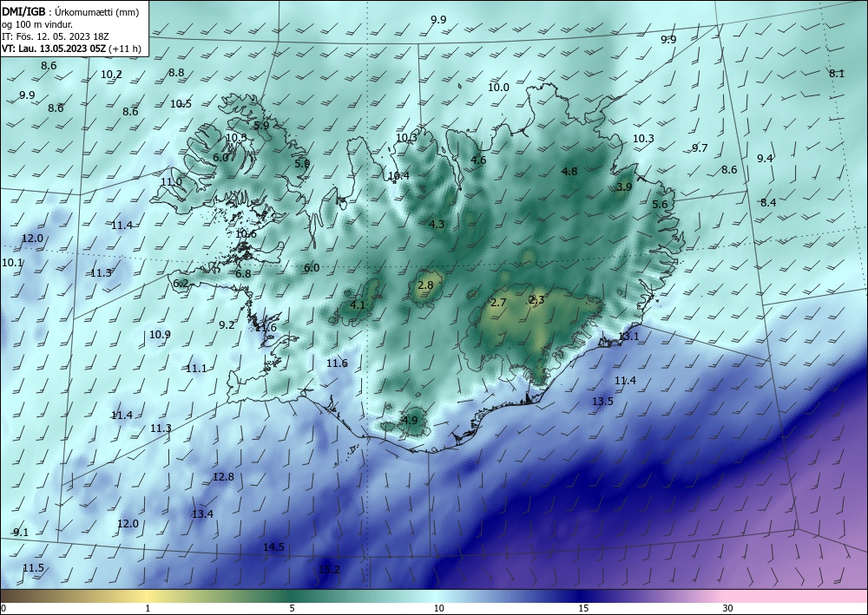Click the 9.7 value label
The width and height of the screenshot is (868, 615).
(700, 148)
